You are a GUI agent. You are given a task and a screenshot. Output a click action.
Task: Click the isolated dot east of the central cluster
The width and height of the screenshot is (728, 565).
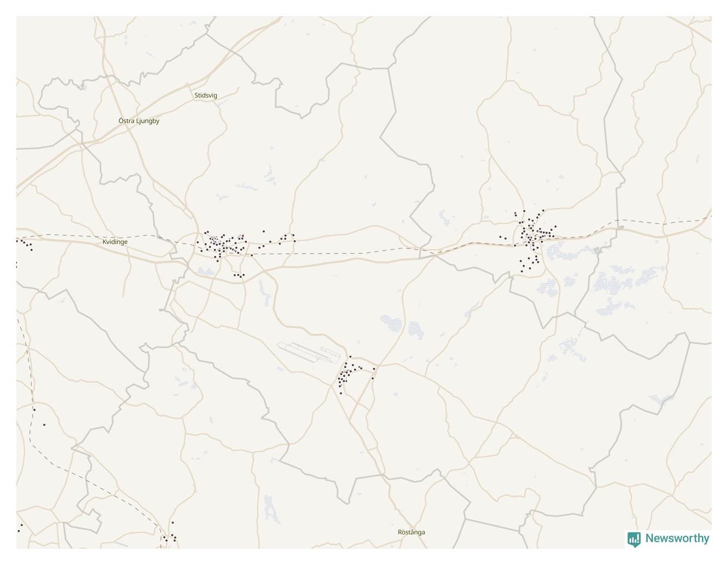coord(374,369)
